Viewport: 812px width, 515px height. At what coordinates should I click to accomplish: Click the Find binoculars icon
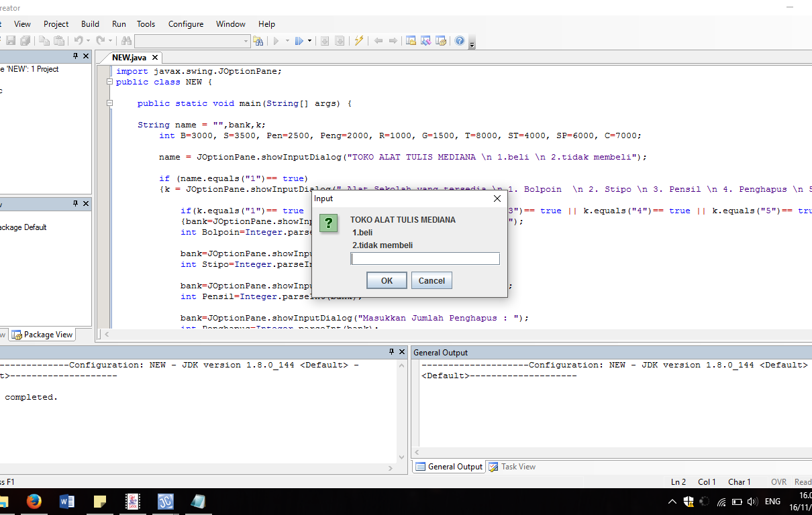(126, 41)
